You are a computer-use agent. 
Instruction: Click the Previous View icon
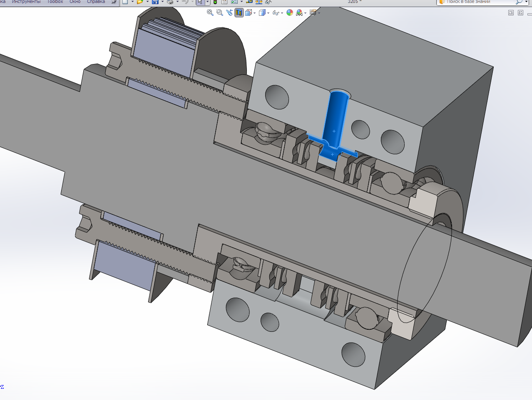coord(229,13)
